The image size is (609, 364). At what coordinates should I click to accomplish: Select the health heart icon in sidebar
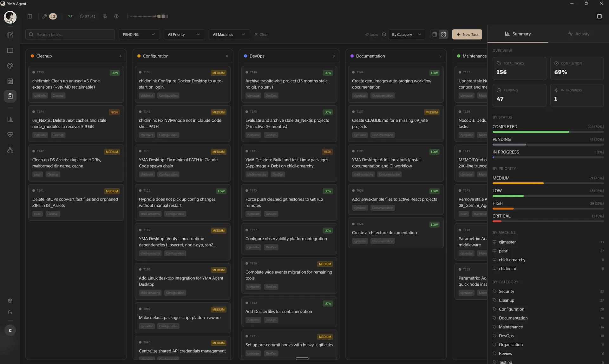point(10,134)
